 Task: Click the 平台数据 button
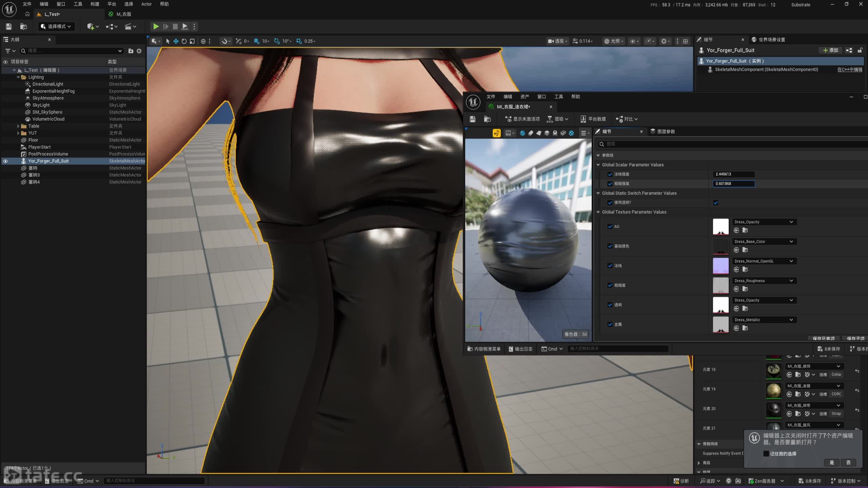click(593, 119)
